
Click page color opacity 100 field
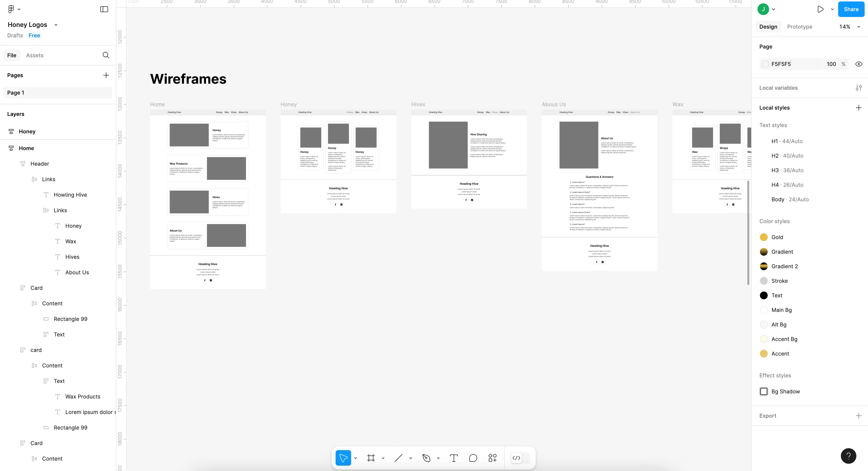tap(831, 64)
